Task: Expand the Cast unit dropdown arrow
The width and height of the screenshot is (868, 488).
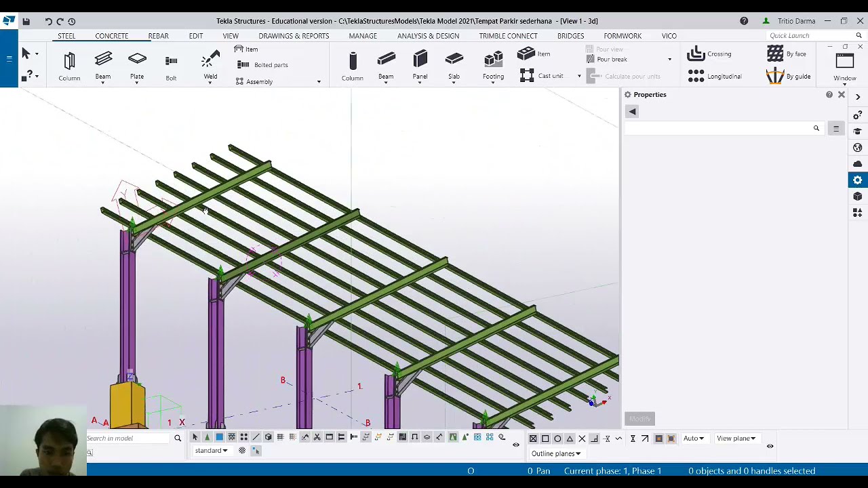Action: 578,76
